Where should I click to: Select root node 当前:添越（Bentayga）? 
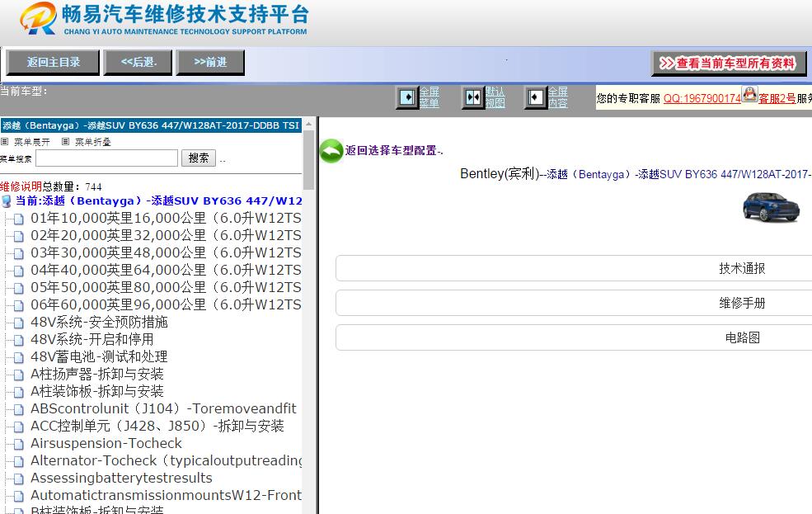coord(158,201)
